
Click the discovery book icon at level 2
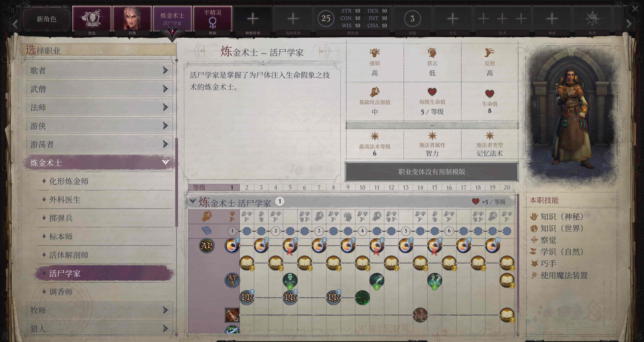(247, 263)
